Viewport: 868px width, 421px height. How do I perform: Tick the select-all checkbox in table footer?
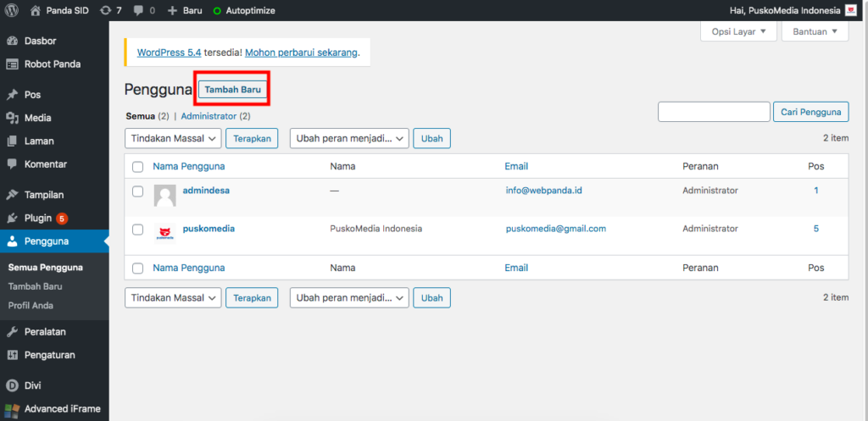tap(138, 269)
